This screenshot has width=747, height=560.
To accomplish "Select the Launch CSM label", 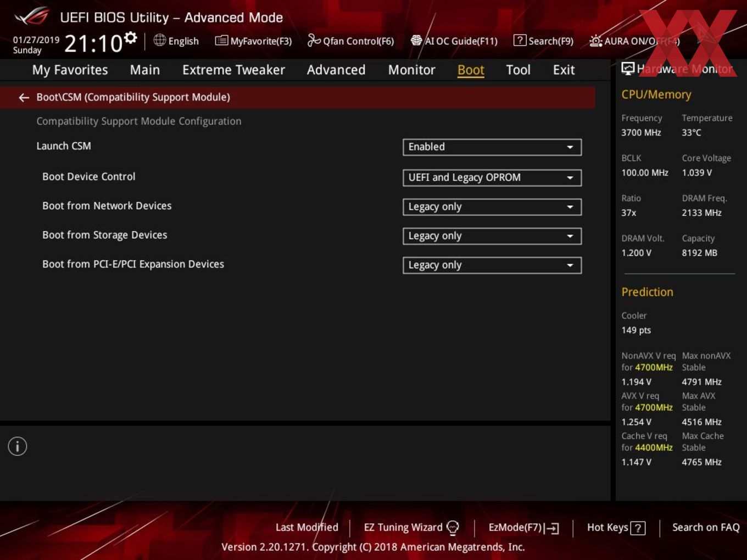I will [64, 146].
